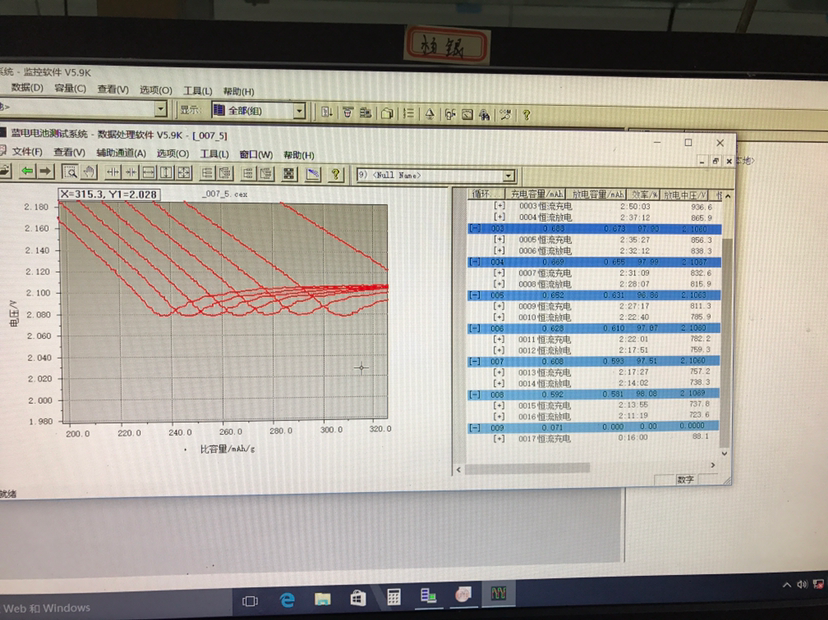
Task: Open 窗口(W) menu
Action: (x=256, y=154)
